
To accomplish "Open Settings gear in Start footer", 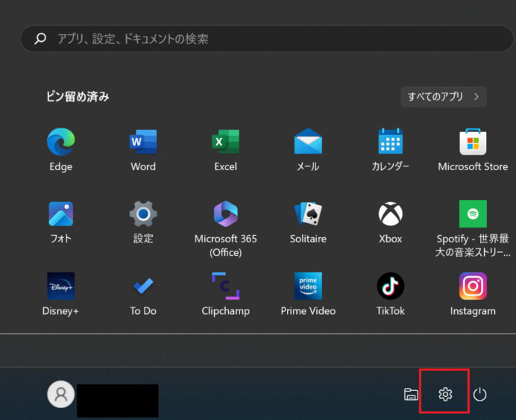I will 445,394.
